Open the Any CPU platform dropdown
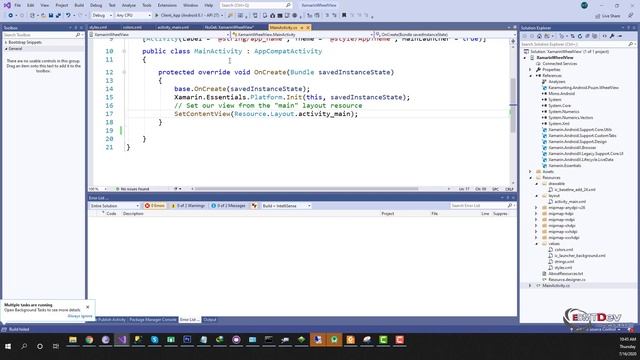 coord(133,16)
